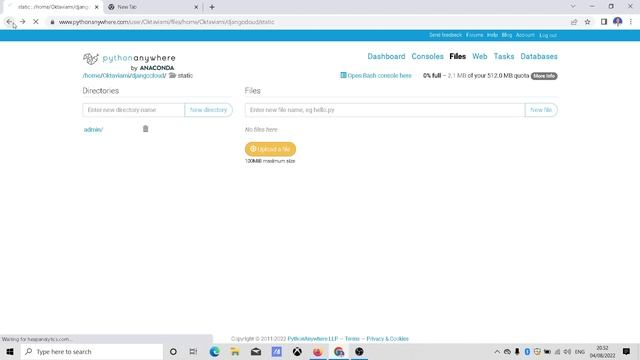Open the Chrome profile avatar
The width and height of the screenshot is (640, 360).
click(x=617, y=22)
